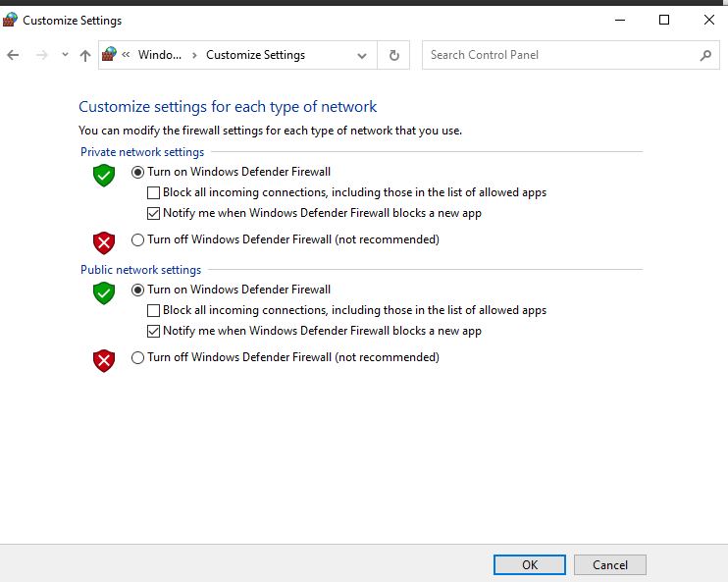Open address bar history dropdown
The width and height of the screenshot is (728, 582).
click(362, 56)
